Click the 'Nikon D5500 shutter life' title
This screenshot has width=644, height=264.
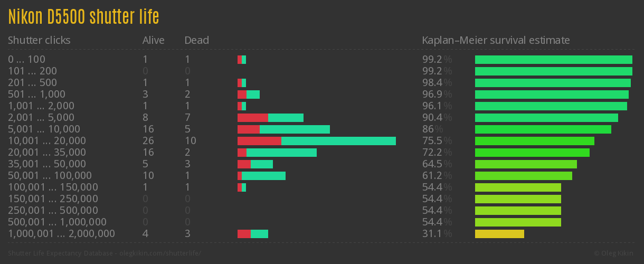(83, 17)
